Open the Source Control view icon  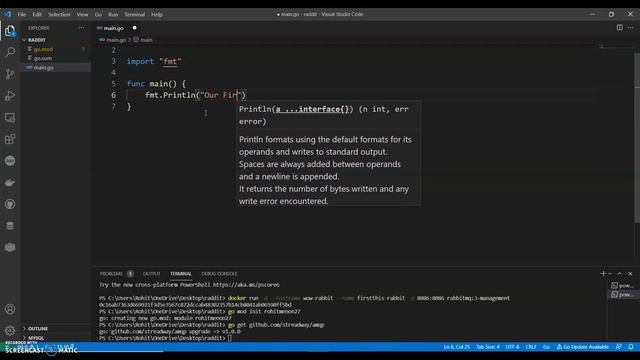(x=10, y=74)
